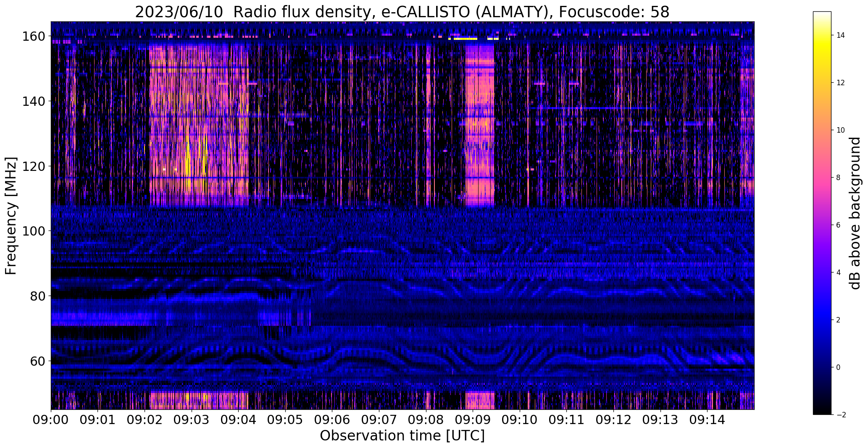Screen dimensions: 868x448
Task: Click the 09:02 time tick label
Action: tap(145, 419)
